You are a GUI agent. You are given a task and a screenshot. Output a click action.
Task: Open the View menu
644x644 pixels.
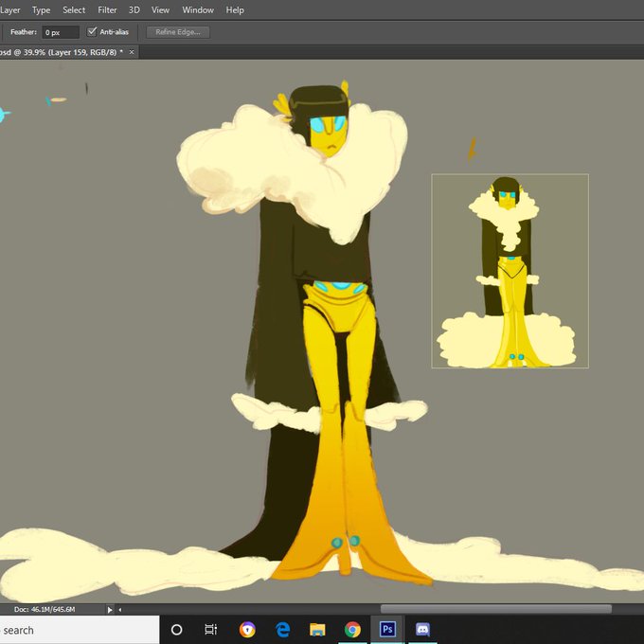click(x=160, y=9)
